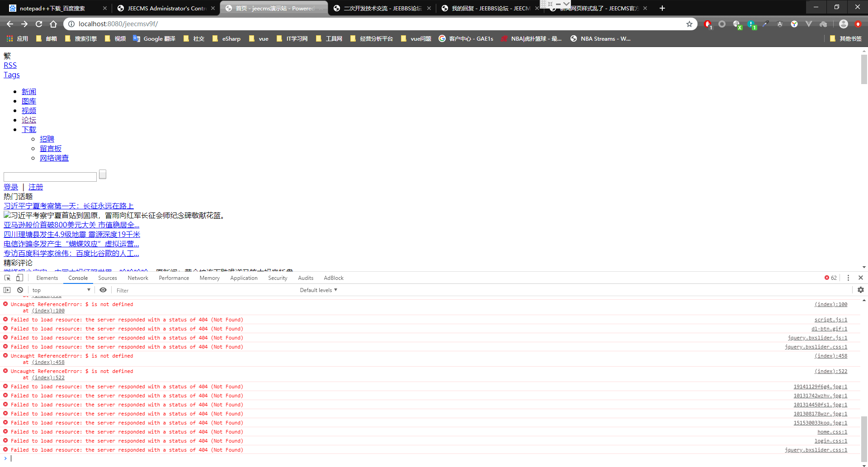Screen dimensions: 868x467
Task: Open the browser home page
Action: point(53,24)
